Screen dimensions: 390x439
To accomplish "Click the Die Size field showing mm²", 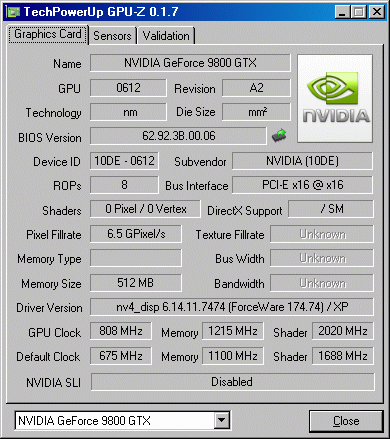I will tap(256, 112).
